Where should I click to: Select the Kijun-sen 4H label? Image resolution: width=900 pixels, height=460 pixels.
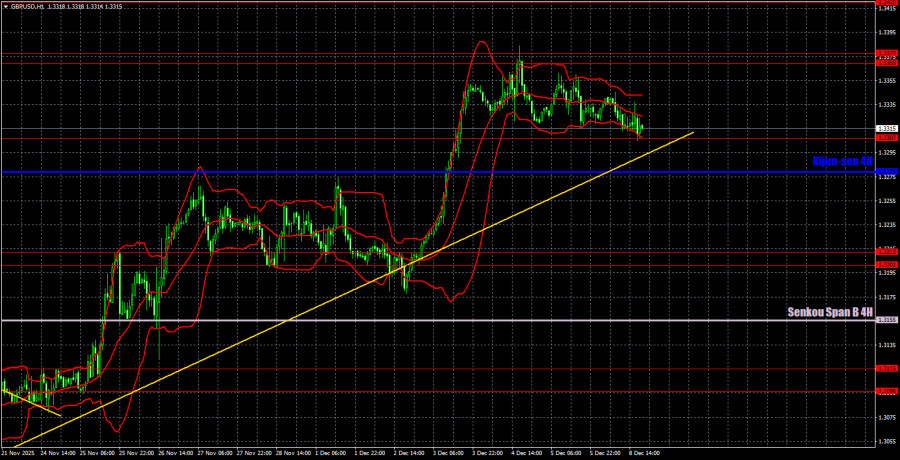(x=843, y=162)
